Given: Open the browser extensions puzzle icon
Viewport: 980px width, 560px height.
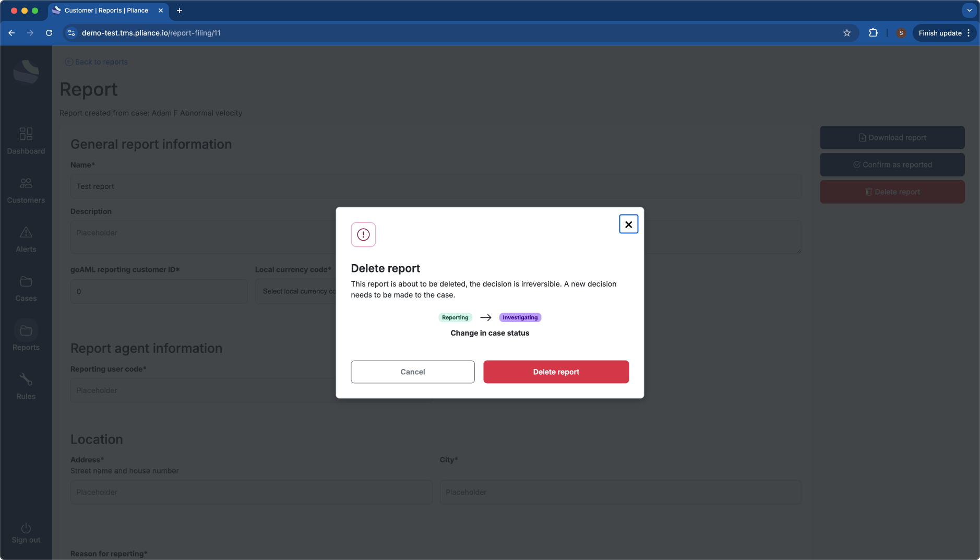Looking at the screenshot, I should click(874, 32).
